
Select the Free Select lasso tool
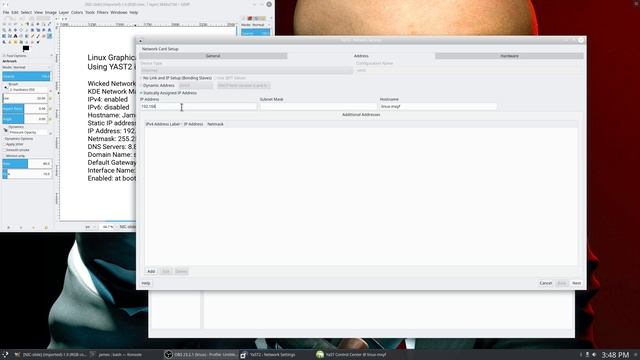click(16, 24)
